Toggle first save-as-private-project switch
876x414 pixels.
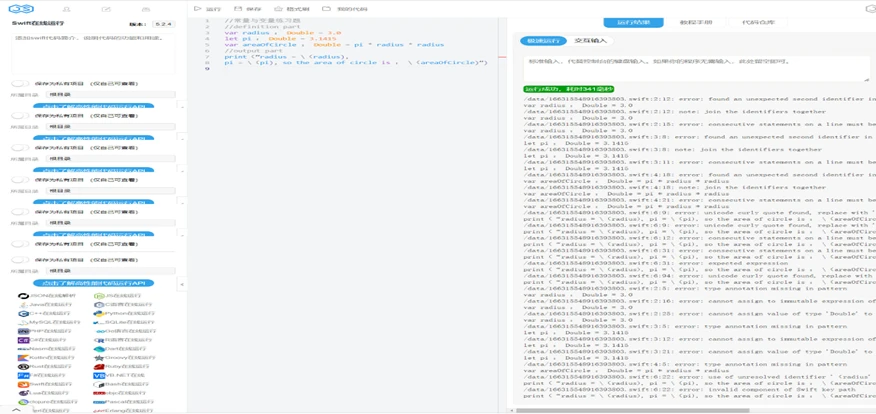point(20,83)
